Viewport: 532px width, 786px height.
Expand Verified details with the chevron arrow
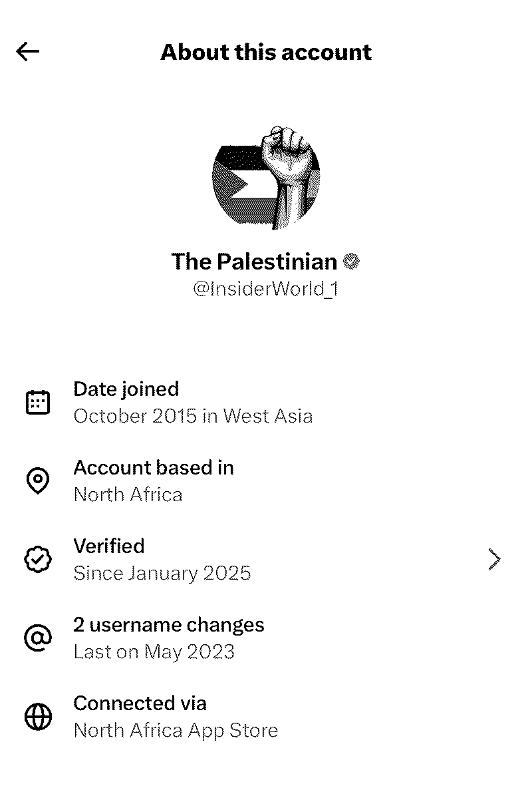pos(493,560)
